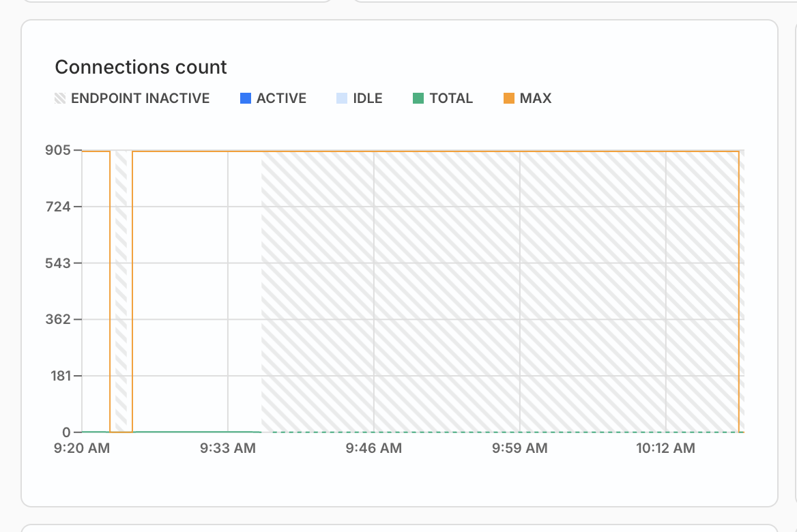Click the 10:12 AM time label
The image size is (797, 532).
click(x=665, y=448)
